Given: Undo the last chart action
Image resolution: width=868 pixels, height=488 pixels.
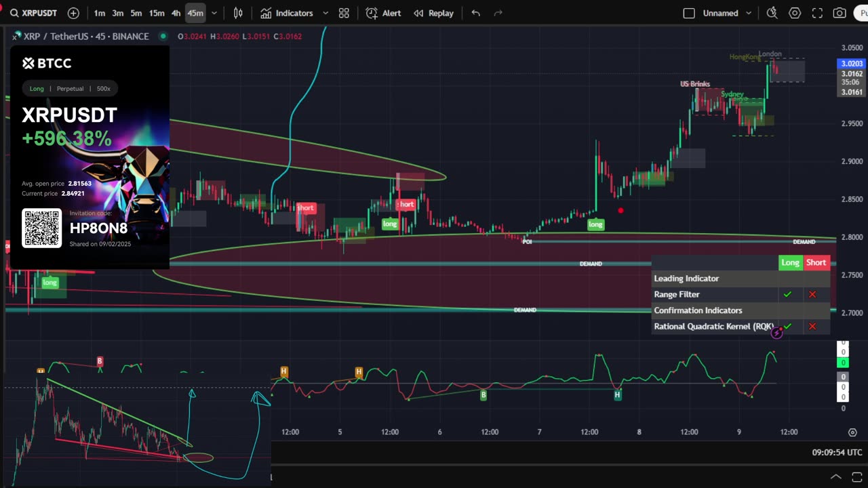Looking at the screenshot, I should pyautogui.click(x=476, y=13).
